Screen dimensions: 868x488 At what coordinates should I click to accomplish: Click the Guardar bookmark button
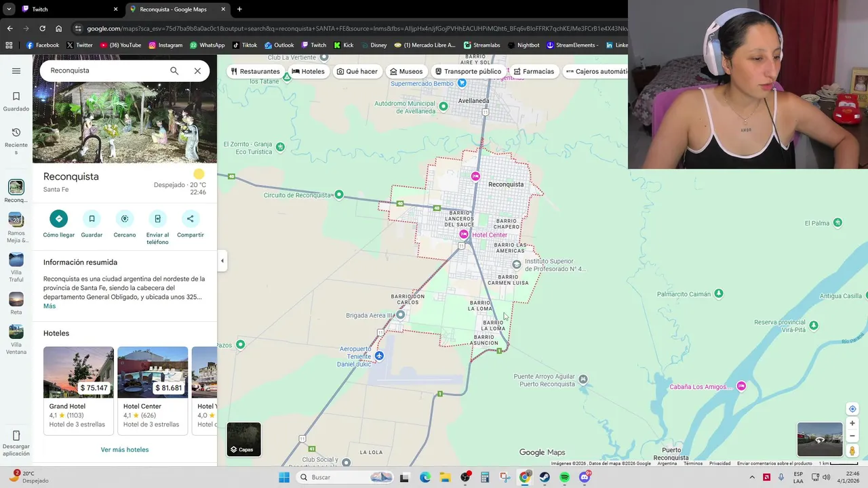[x=92, y=219]
